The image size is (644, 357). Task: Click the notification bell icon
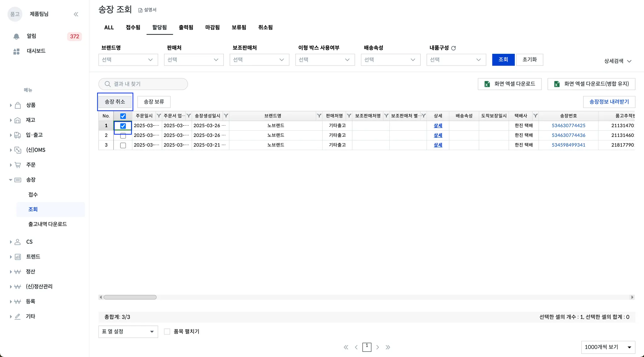click(x=16, y=37)
